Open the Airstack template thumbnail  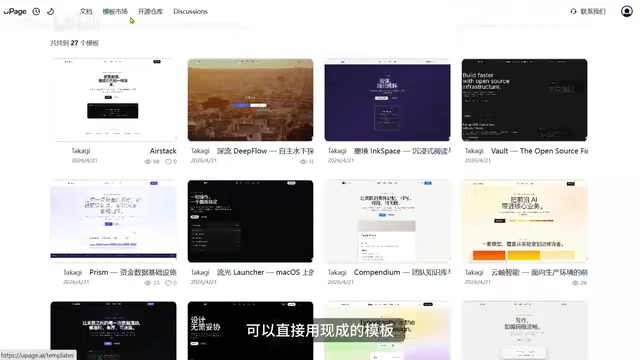(x=113, y=100)
